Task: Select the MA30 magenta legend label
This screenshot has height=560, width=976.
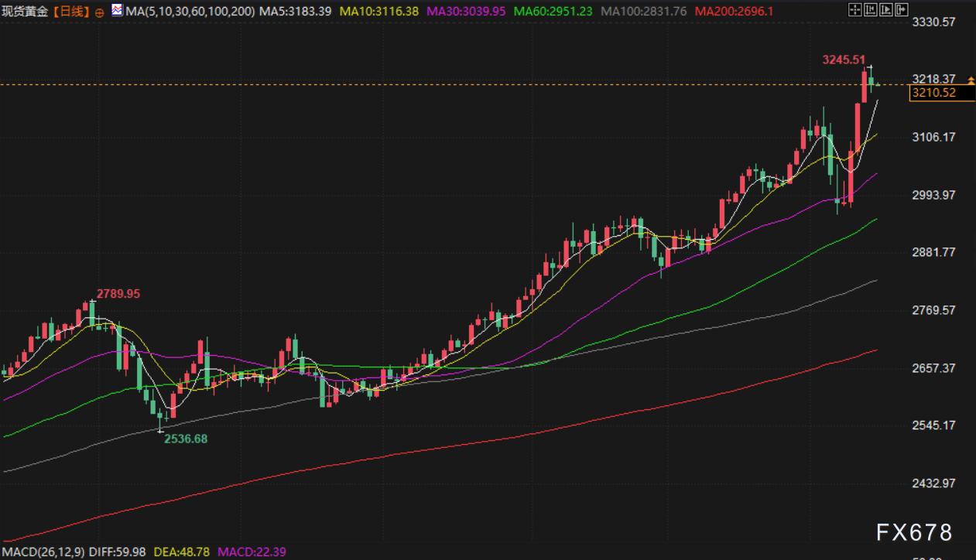Action: [467, 12]
